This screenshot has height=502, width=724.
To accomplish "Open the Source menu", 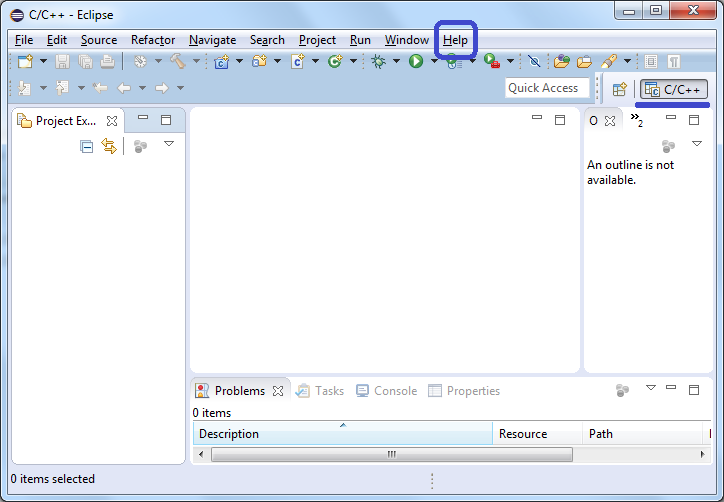I will click(x=99, y=40).
